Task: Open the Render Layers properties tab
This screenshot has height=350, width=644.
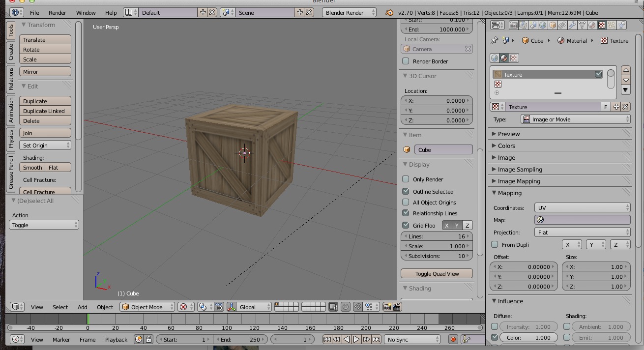Action: (x=523, y=25)
